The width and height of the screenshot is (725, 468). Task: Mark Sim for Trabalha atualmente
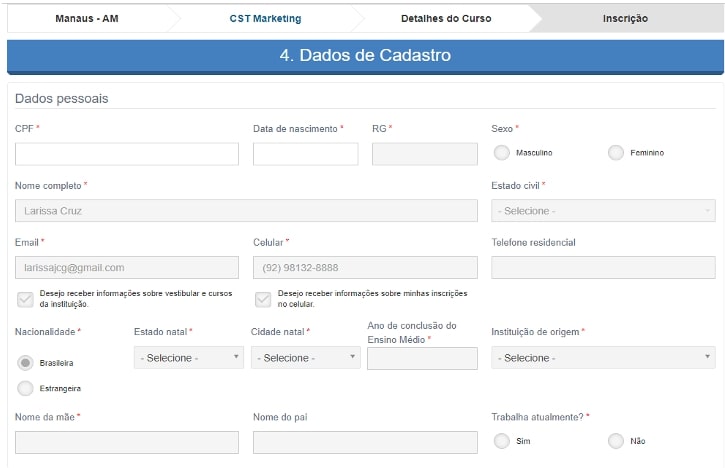pyautogui.click(x=501, y=441)
